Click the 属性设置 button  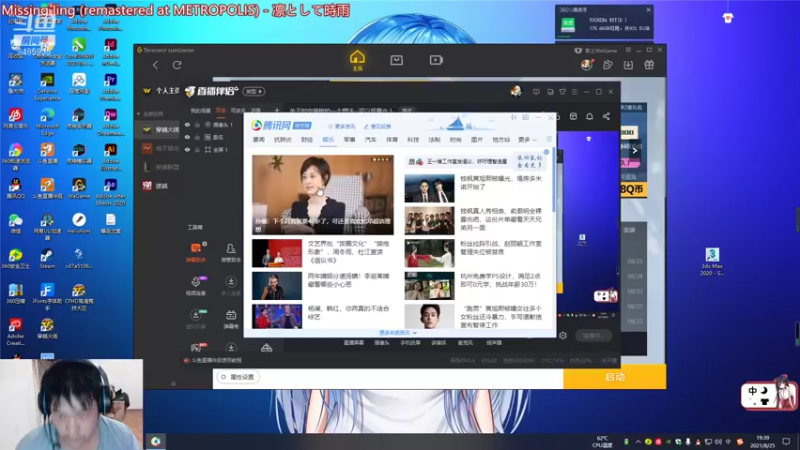[x=238, y=377]
